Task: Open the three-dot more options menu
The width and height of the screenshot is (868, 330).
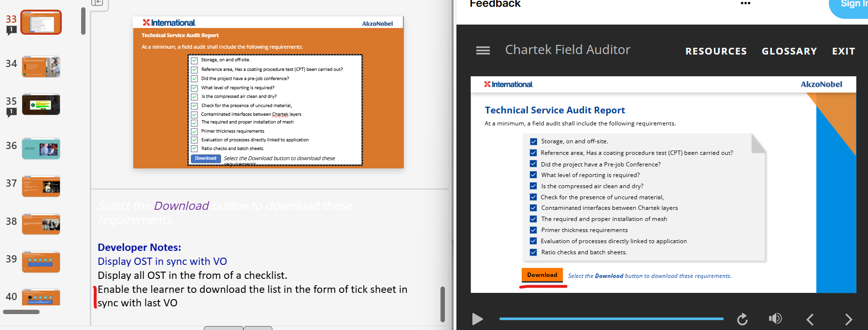Action: tap(745, 3)
